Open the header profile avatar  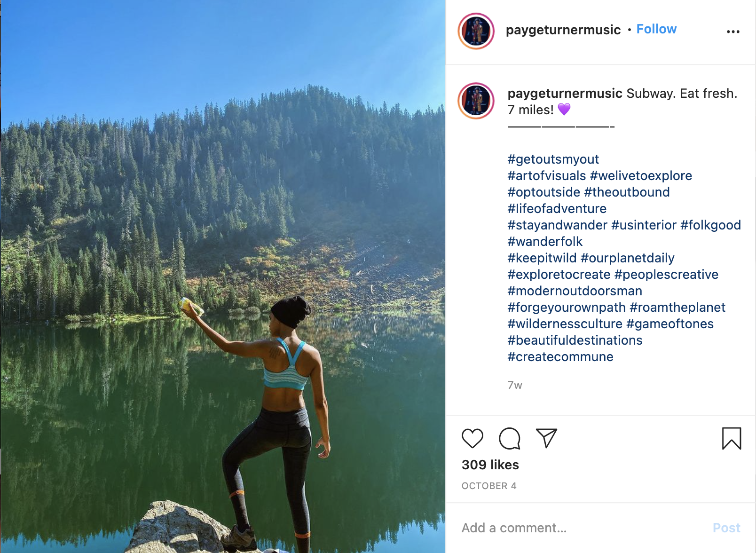point(476,31)
